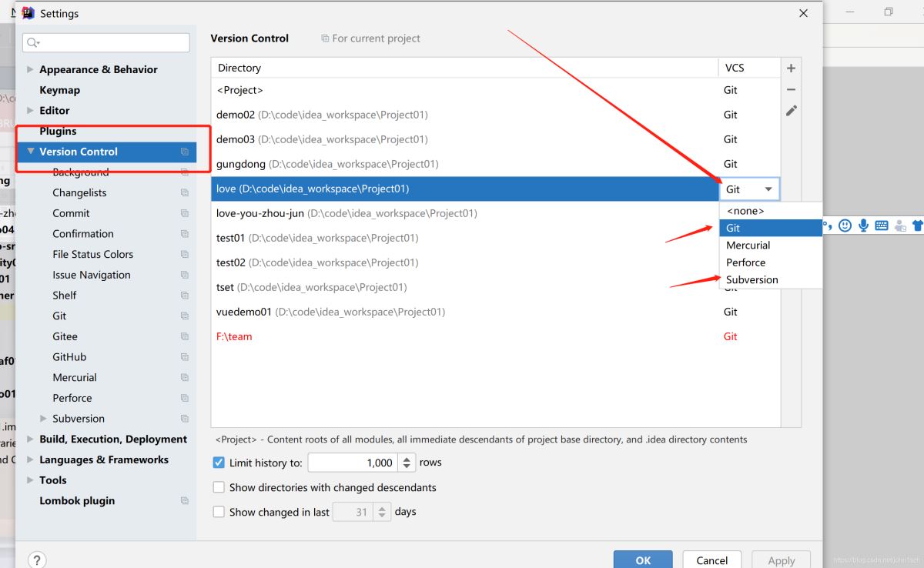Click the plus icon to add a directory mapping
The image size is (924, 568).
791,68
